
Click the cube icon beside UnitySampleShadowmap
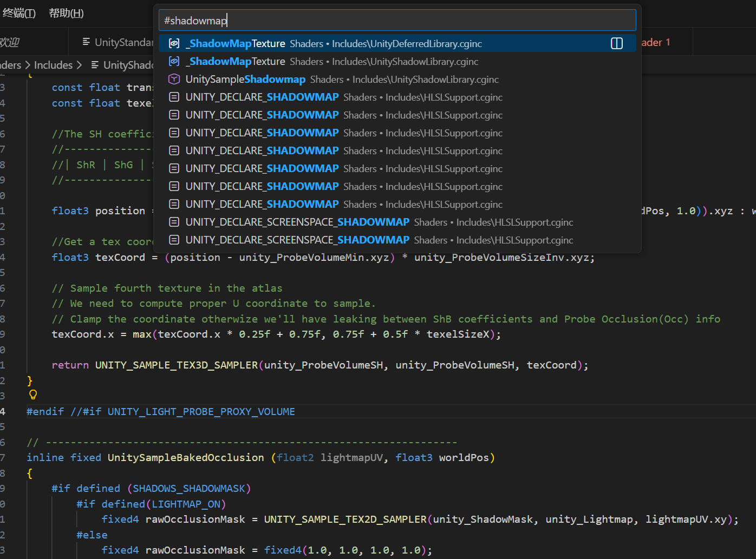pyautogui.click(x=174, y=79)
